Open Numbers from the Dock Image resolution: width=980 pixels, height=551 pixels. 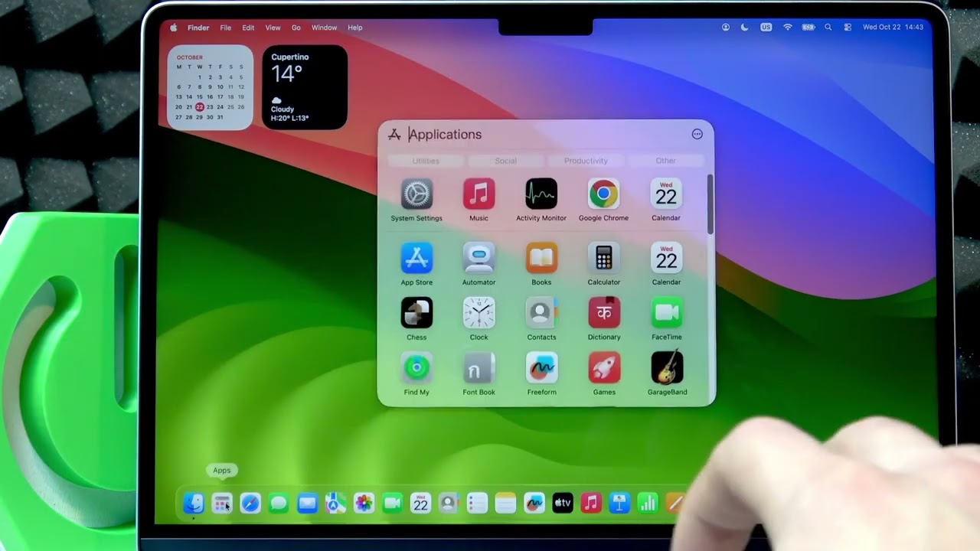(648, 503)
